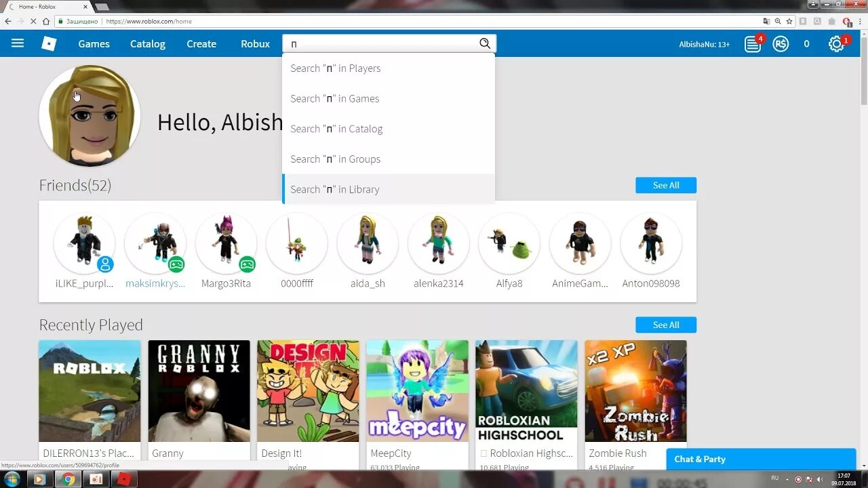Open friend aida_sh avatar
This screenshot has width=868, height=488.
point(368,243)
